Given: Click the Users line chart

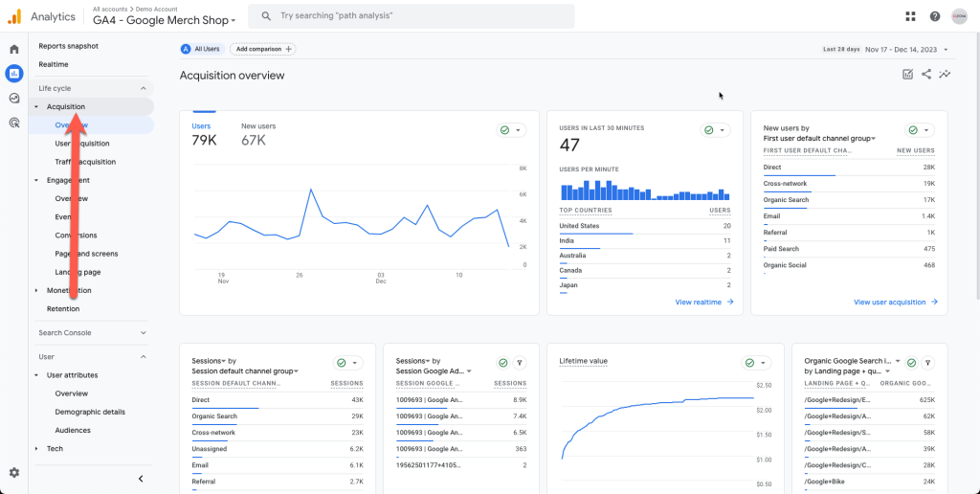Looking at the screenshot, I should 352,219.
